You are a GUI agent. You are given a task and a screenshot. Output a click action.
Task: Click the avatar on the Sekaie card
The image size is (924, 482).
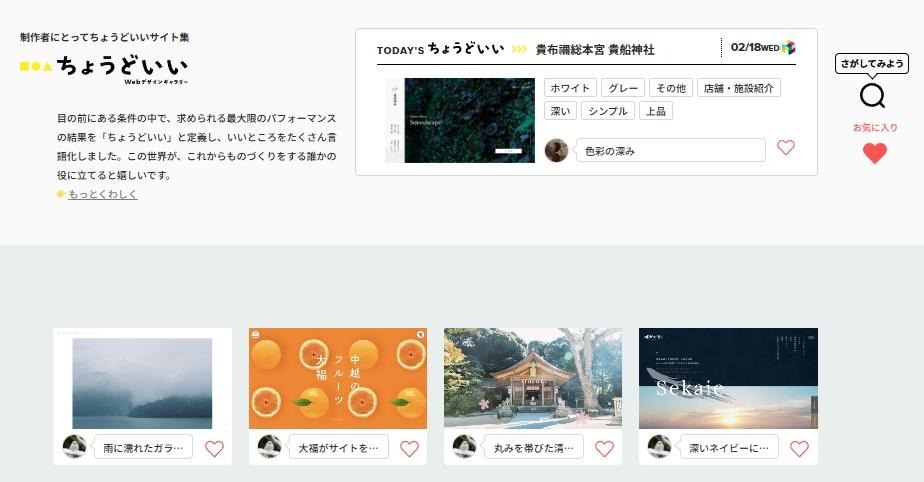tap(659, 446)
